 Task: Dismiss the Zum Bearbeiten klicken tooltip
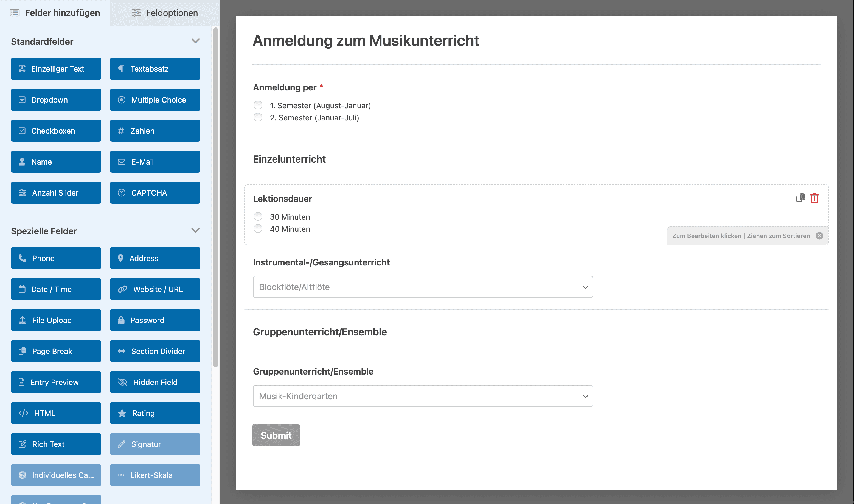pyautogui.click(x=820, y=235)
